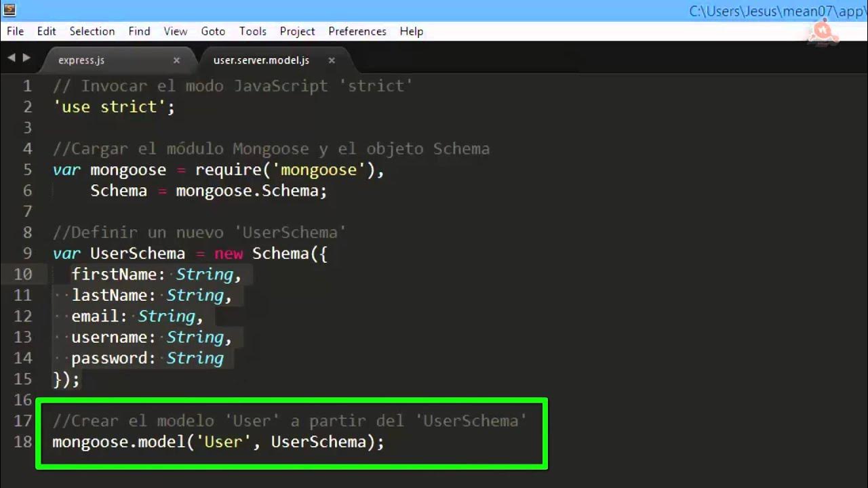Click the 'new' keyword on line 9

pos(229,253)
